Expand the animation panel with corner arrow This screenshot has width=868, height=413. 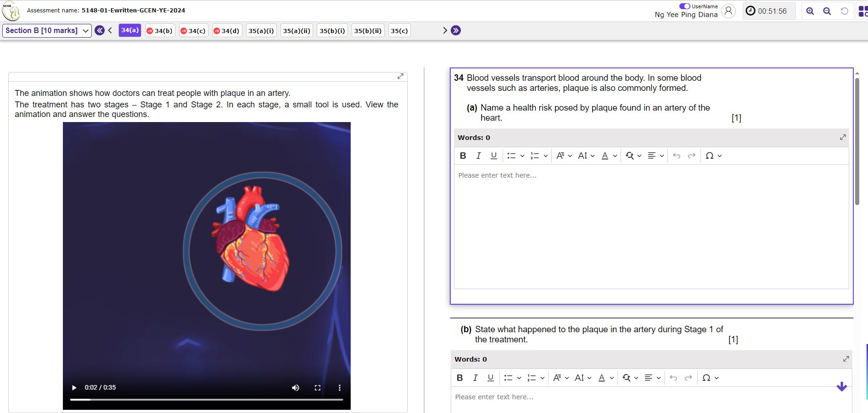click(400, 76)
